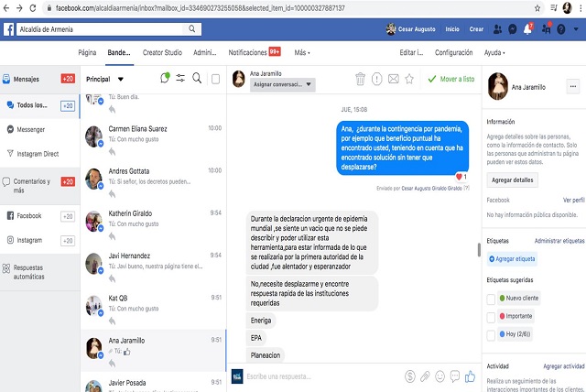Open the help question mark icon

(561, 29)
